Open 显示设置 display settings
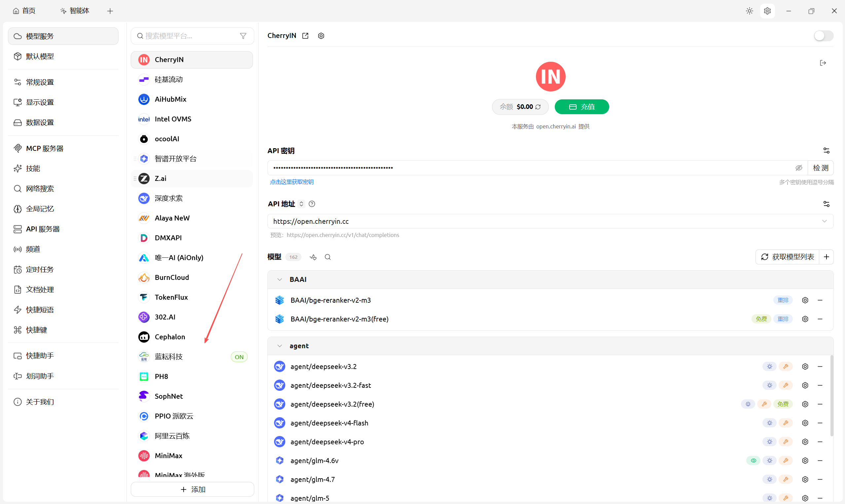This screenshot has width=845, height=504. pyautogui.click(x=63, y=102)
